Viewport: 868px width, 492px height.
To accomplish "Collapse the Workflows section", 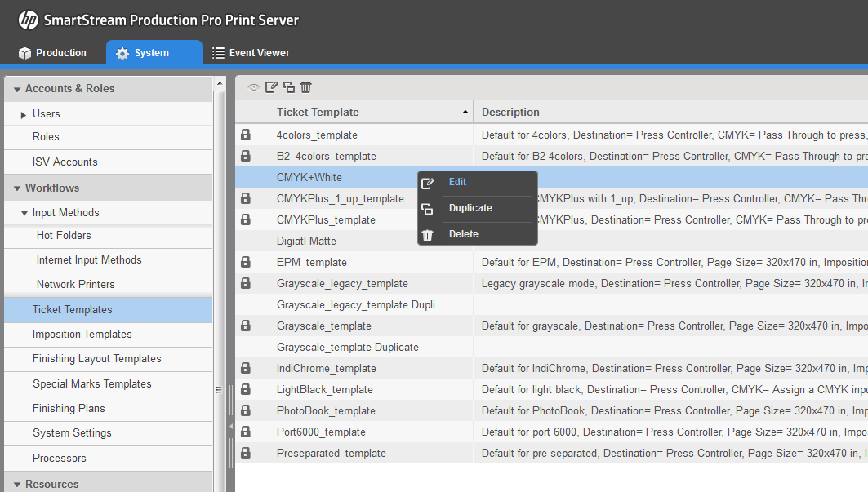I will [17, 188].
